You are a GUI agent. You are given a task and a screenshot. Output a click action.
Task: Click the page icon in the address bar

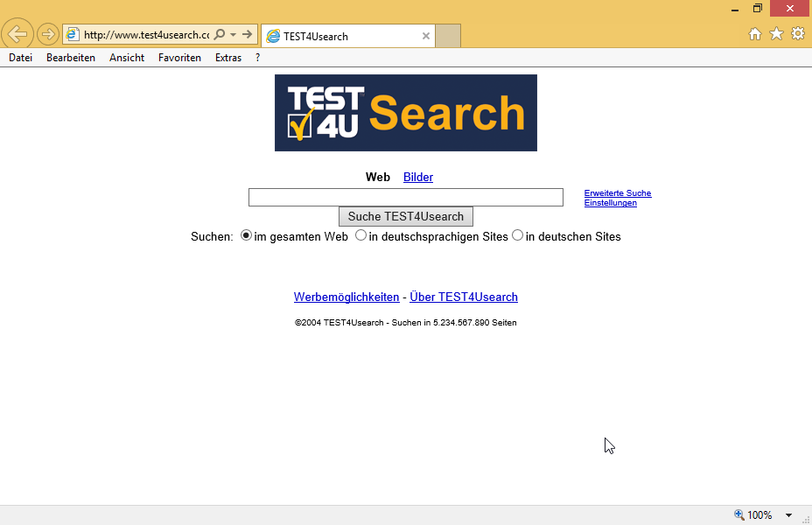point(73,35)
